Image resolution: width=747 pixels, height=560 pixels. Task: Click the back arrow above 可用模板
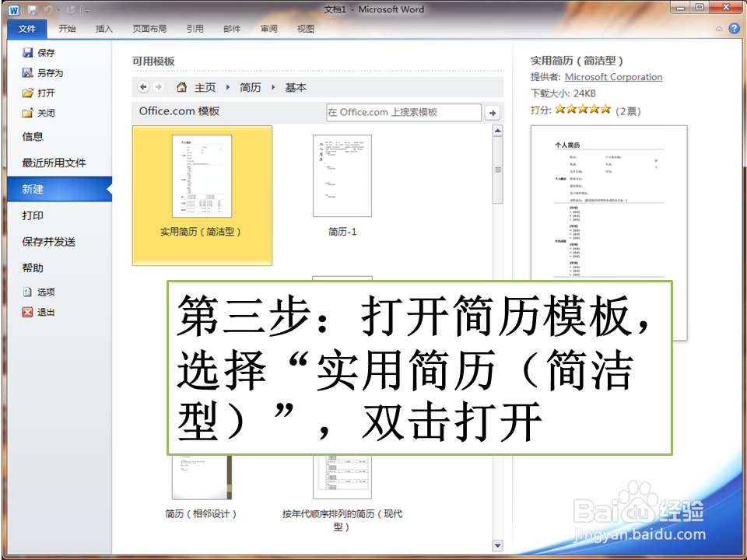(x=144, y=87)
